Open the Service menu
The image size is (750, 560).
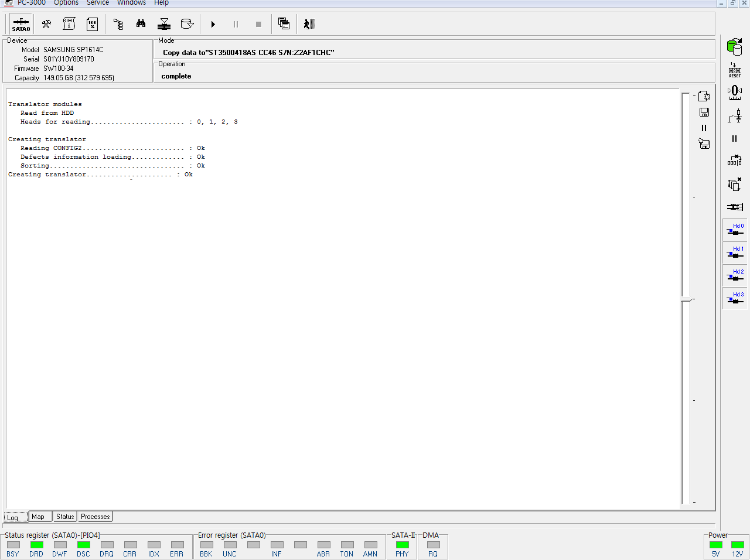(x=97, y=3)
